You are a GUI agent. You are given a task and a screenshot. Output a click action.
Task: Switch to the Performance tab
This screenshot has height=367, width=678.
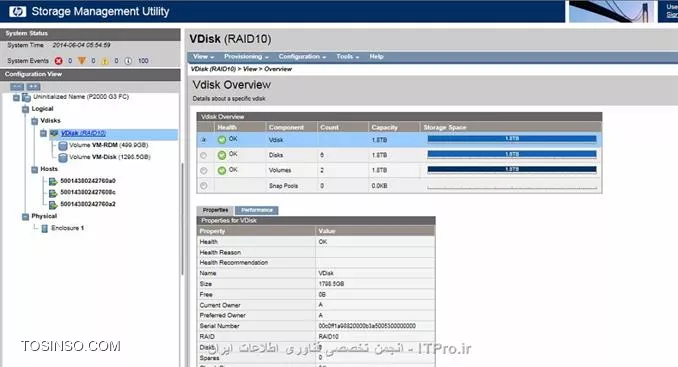click(x=257, y=211)
